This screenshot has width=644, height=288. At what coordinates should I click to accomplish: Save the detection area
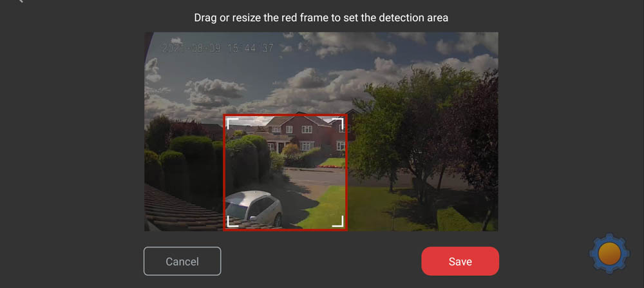point(460,262)
